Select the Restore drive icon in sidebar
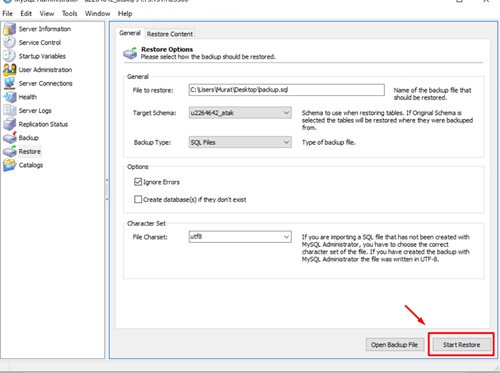The image size is (500, 373). pyautogui.click(x=9, y=151)
